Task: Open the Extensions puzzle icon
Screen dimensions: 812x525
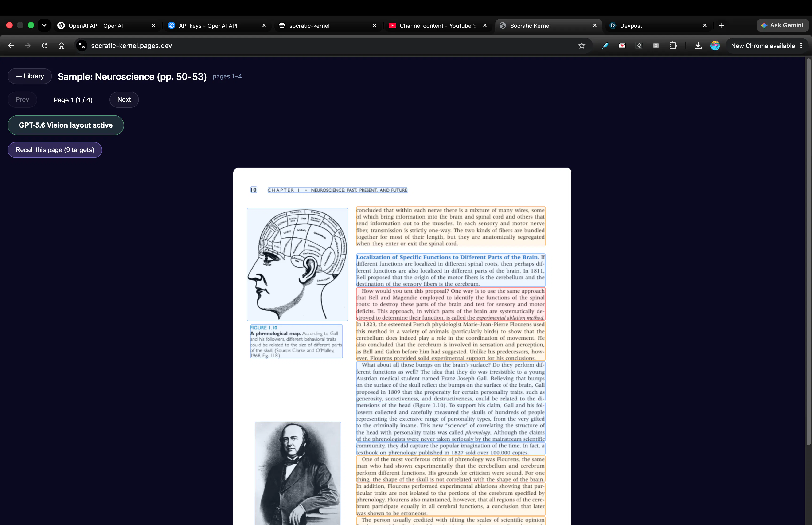Action: pos(673,46)
